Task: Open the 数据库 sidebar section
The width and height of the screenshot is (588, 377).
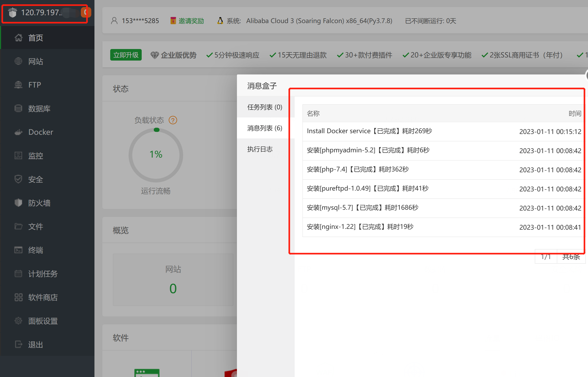Action: click(47, 108)
